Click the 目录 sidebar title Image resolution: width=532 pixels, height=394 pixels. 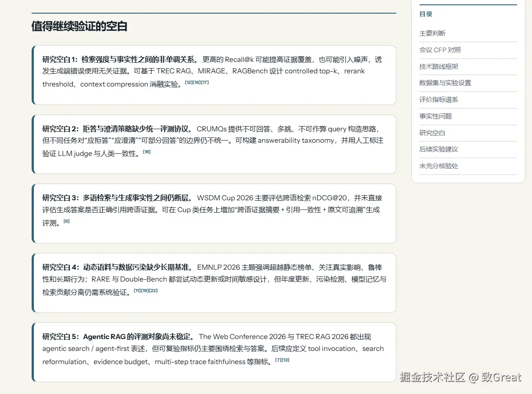[426, 14]
